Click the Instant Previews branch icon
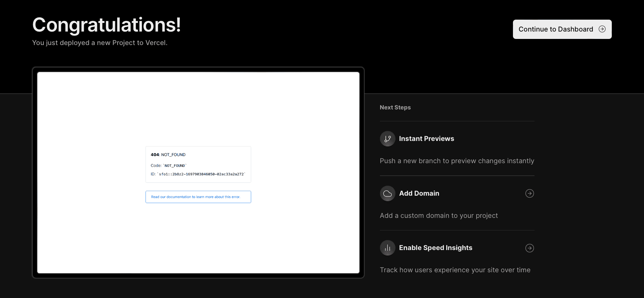644x298 pixels. pos(388,139)
